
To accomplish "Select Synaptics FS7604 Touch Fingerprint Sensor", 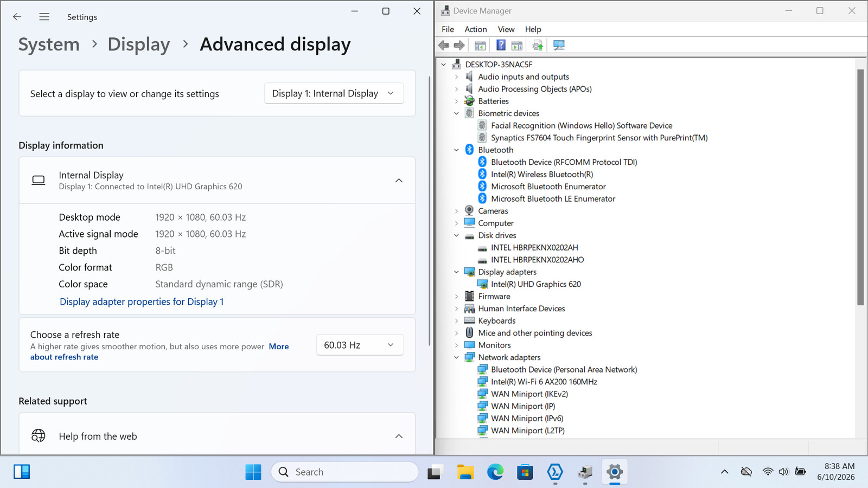I will pos(599,138).
